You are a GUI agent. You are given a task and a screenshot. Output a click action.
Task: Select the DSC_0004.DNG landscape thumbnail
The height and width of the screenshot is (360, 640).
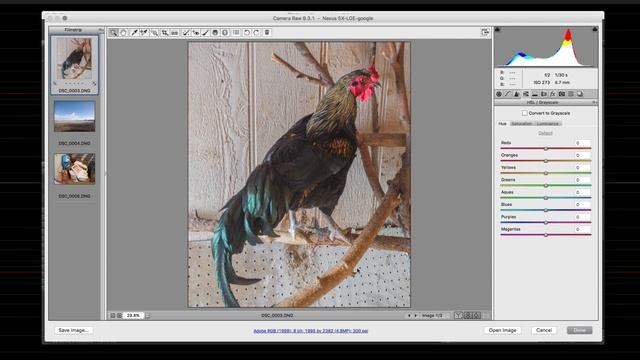point(74,117)
